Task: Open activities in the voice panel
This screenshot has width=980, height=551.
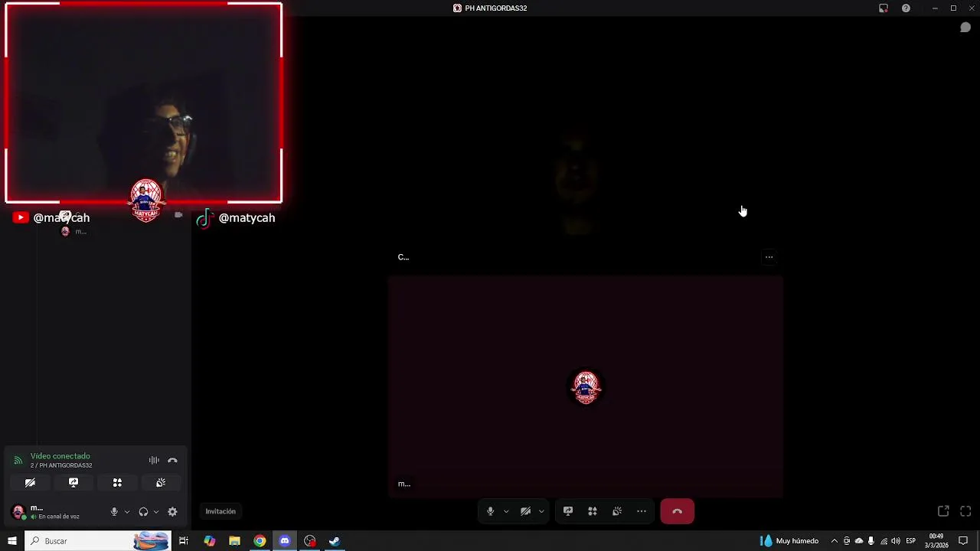Action: click(x=117, y=483)
